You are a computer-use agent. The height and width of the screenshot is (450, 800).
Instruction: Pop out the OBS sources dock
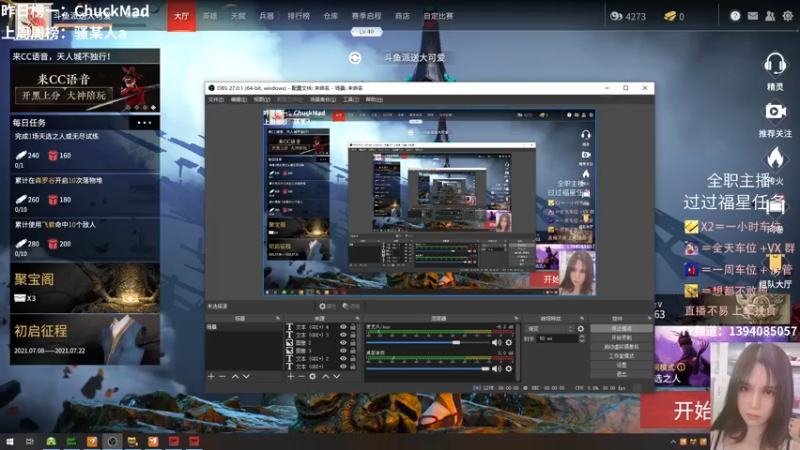(x=357, y=318)
